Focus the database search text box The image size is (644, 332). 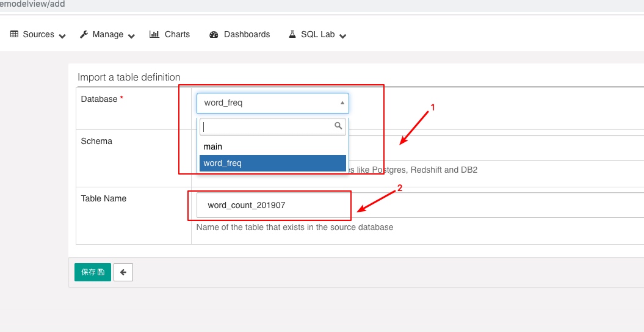coord(273,127)
